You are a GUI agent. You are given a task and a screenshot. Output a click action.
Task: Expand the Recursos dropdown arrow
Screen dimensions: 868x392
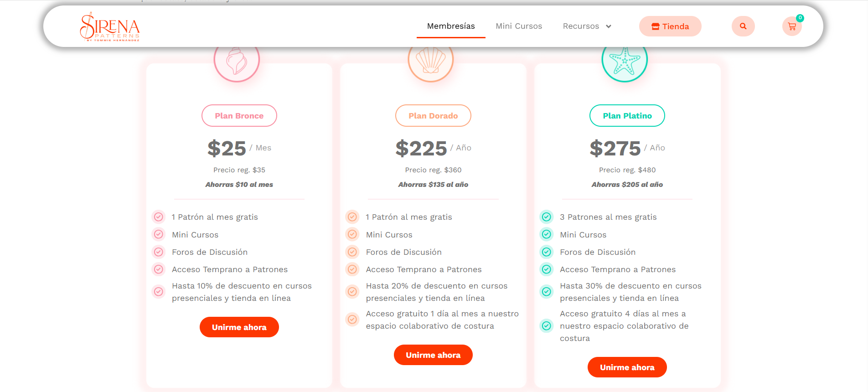pos(609,26)
